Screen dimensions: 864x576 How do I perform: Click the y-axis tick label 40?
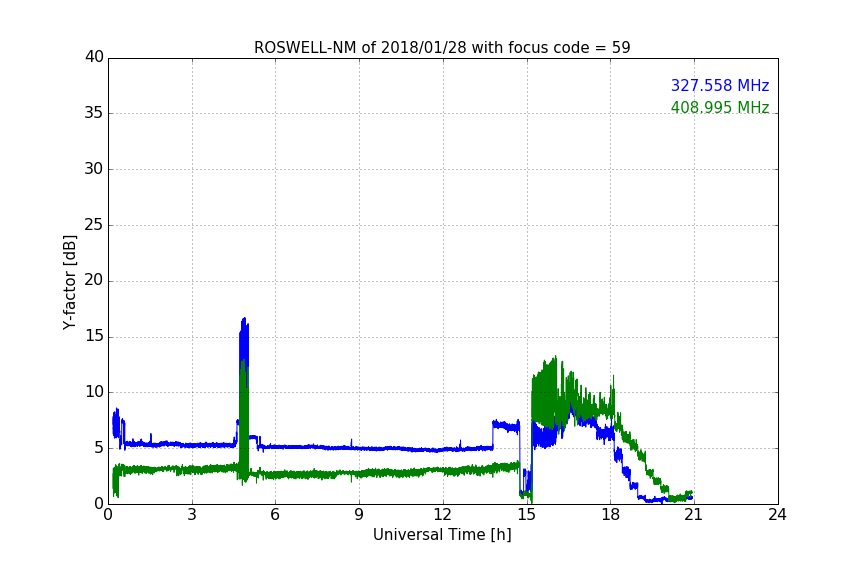[x=94, y=57]
